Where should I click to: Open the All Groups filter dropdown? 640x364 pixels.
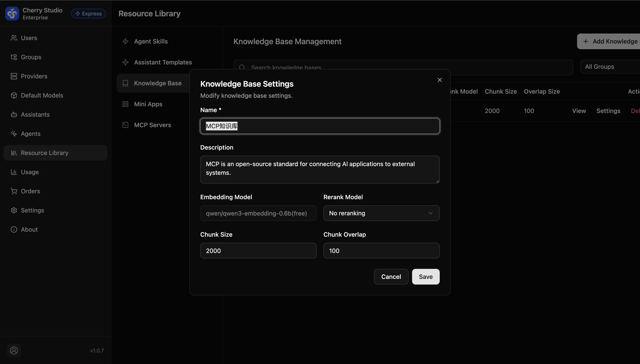(x=610, y=67)
